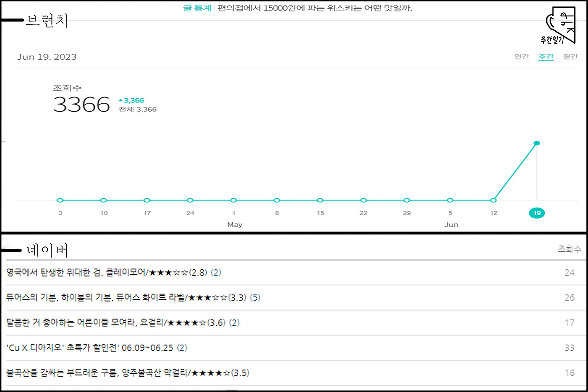Screen dimensions: 588x392
Task: Switch to the 월간 (monthly) view
Action: pos(571,57)
